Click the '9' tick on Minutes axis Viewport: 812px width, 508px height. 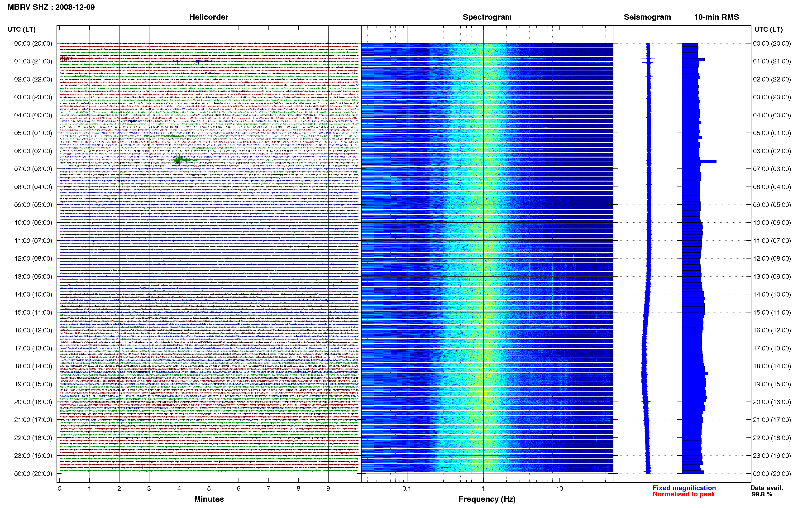328,489
